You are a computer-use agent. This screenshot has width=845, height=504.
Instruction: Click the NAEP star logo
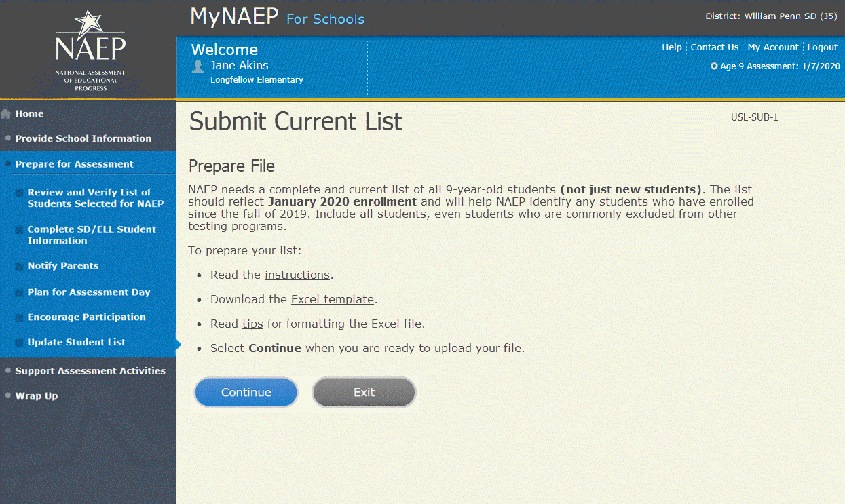pyautogui.click(x=90, y=51)
